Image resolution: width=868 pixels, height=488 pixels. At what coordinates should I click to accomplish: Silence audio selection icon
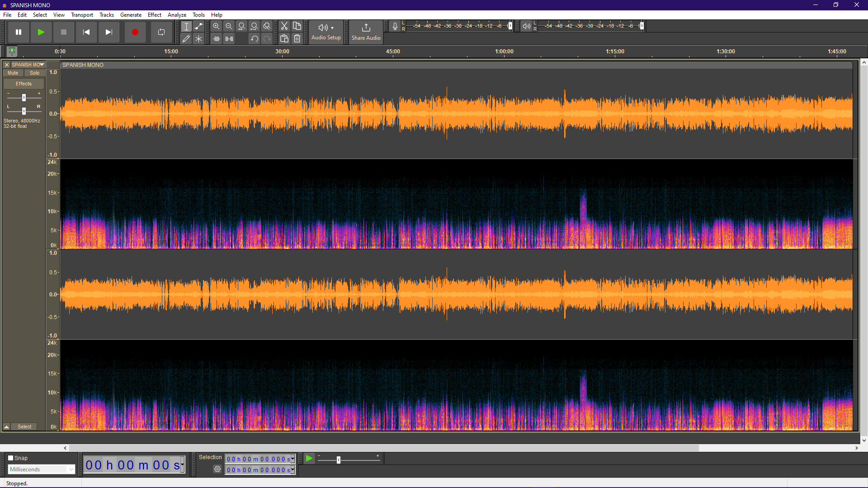tap(229, 39)
